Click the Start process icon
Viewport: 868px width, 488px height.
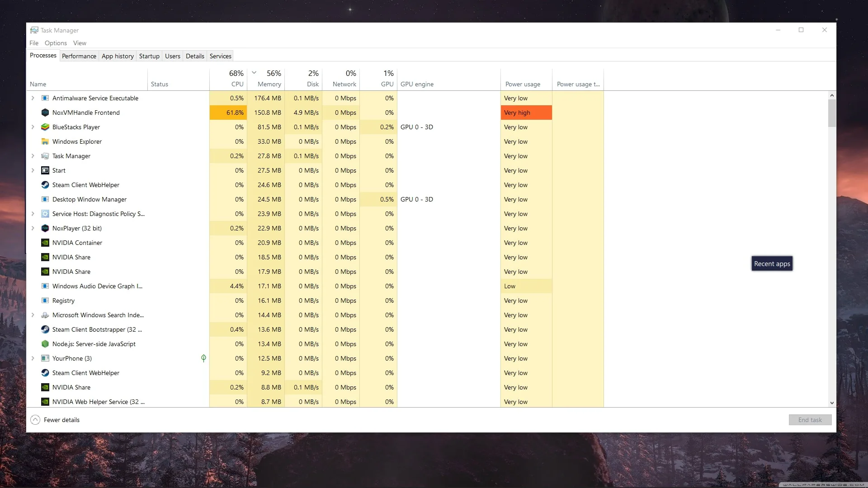(x=45, y=170)
